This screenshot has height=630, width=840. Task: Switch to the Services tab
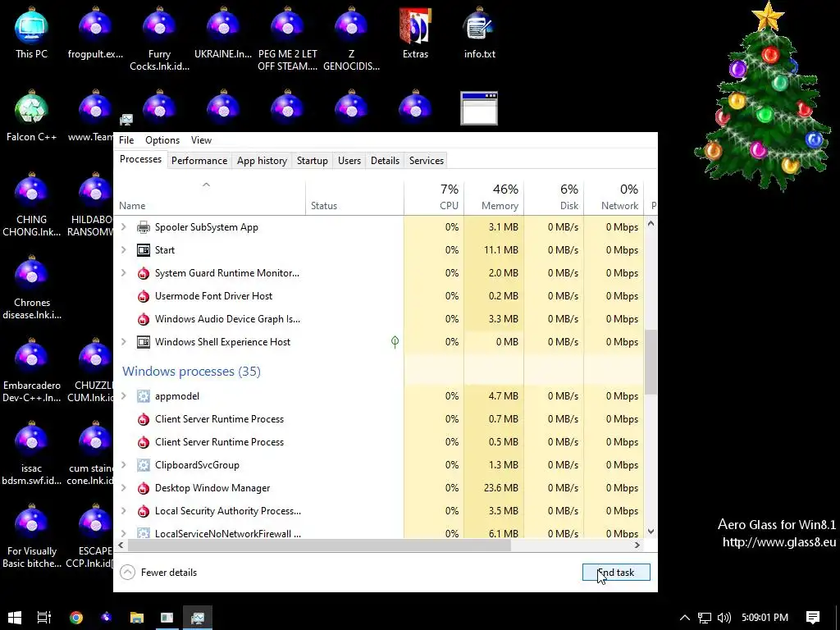pyautogui.click(x=427, y=161)
